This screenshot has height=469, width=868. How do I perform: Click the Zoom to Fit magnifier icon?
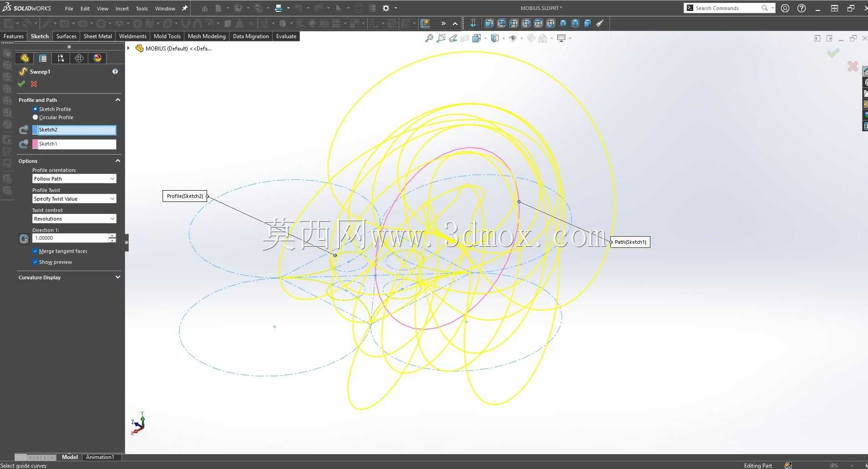429,38
